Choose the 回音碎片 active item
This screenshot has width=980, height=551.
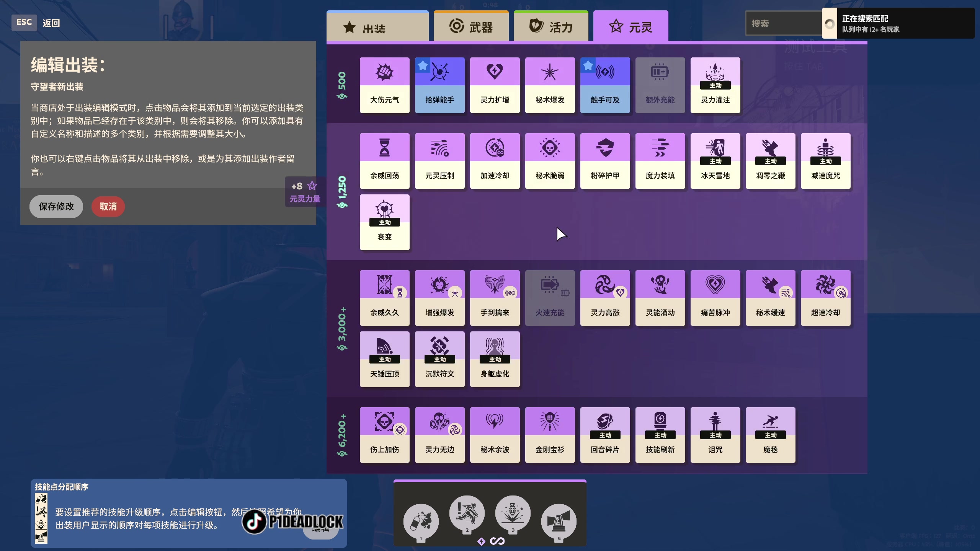[605, 435]
